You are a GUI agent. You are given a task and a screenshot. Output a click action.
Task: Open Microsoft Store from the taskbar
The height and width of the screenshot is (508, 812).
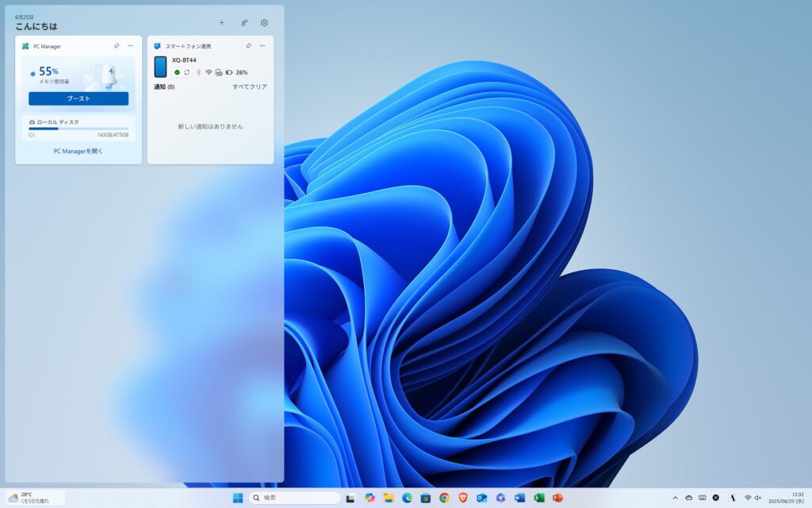pos(426,498)
